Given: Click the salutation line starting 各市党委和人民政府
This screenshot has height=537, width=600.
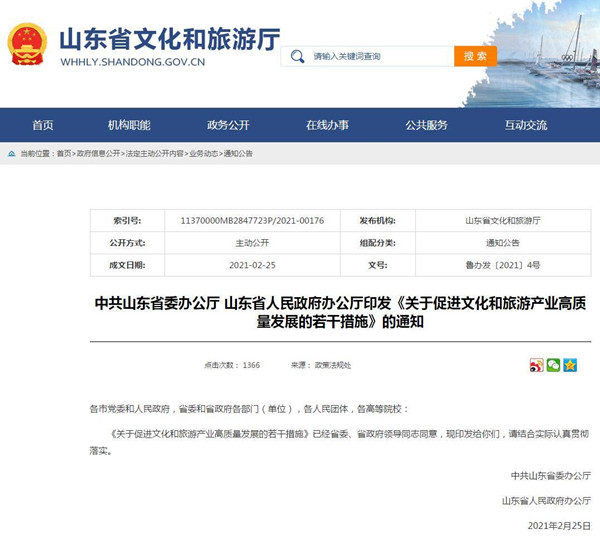Looking at the screenshot, I should pyautogui.click(x=249, y=409).
